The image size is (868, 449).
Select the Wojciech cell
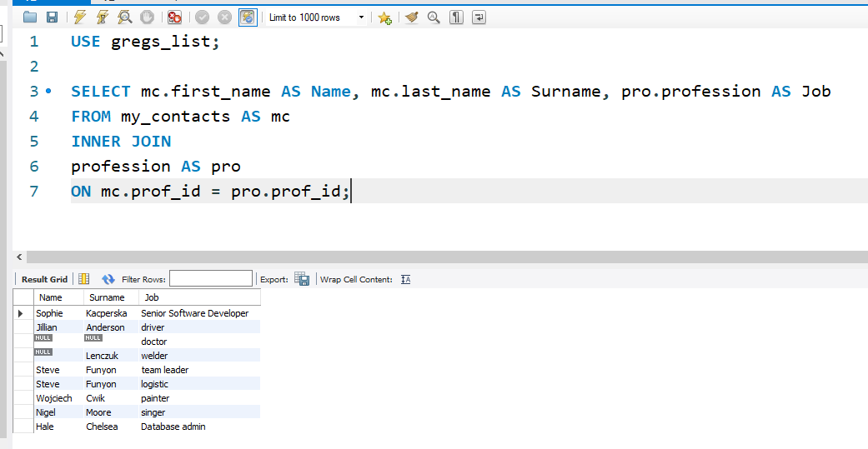pyautogui.click(x=58, y=398)
